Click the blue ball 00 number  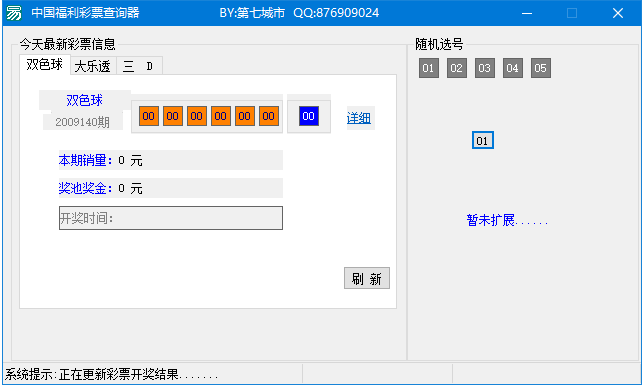point(308,116)
